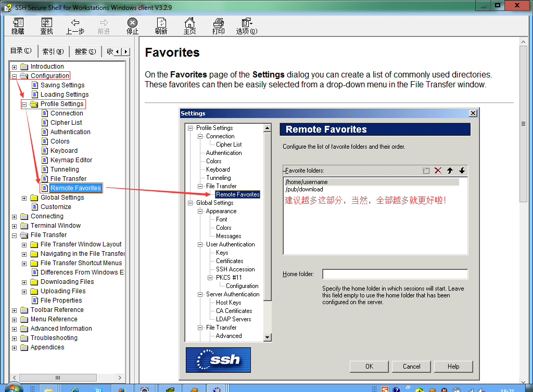Go to the 主页 (Home) page

189,26
